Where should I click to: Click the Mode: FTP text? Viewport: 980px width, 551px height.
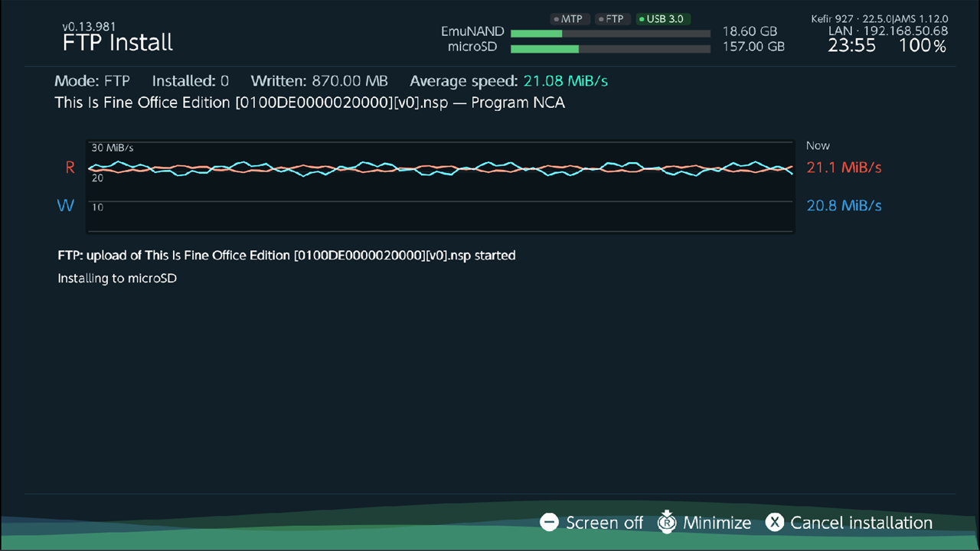click(93, 81)
